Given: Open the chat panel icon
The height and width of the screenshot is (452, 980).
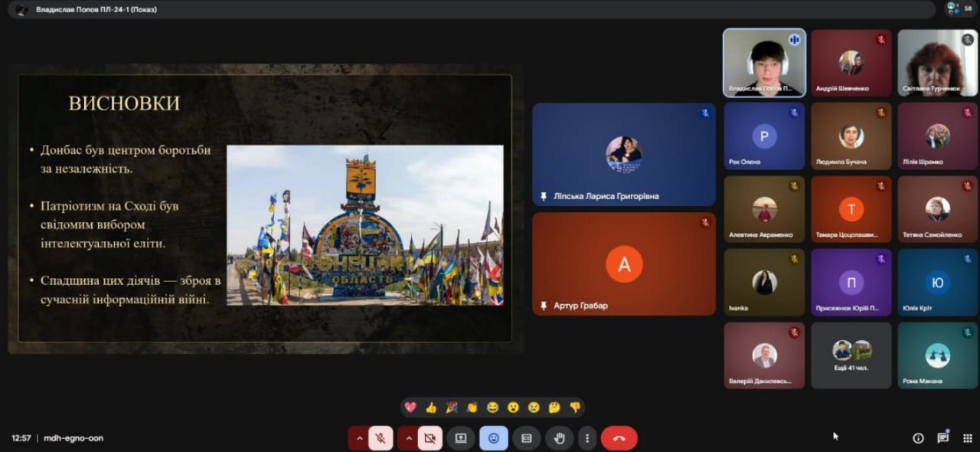Looking at the screenshot, I should [942, 438].
